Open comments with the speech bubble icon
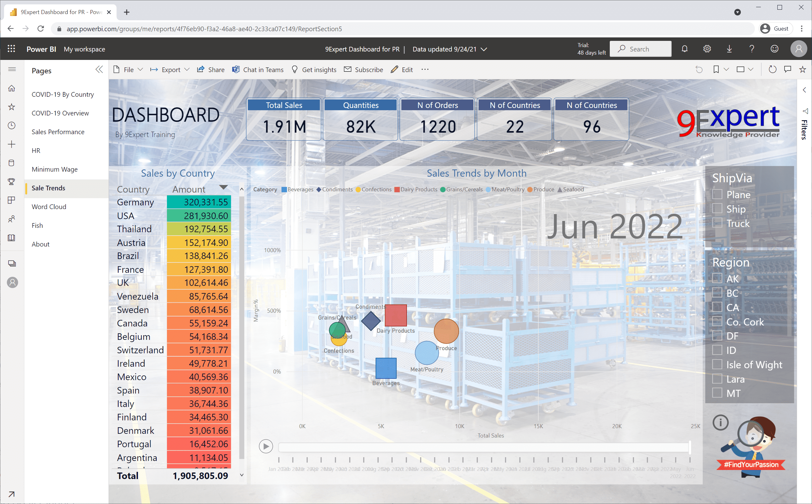812x504 pixels. click(788, 69)
